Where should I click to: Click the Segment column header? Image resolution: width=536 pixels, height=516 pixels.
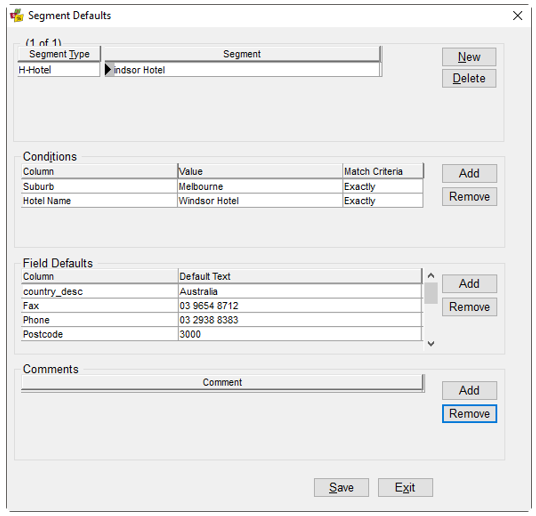coord(242,54)
